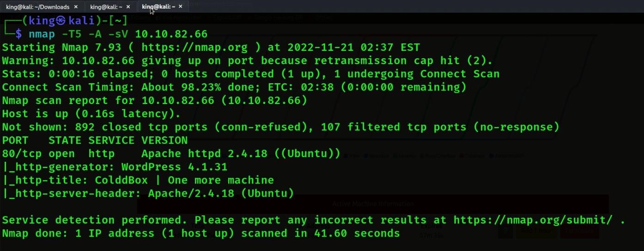Click the WordPress 4.1.31 generator text
This screenshot has height=251, width=644.
click(x=174, y=167)
